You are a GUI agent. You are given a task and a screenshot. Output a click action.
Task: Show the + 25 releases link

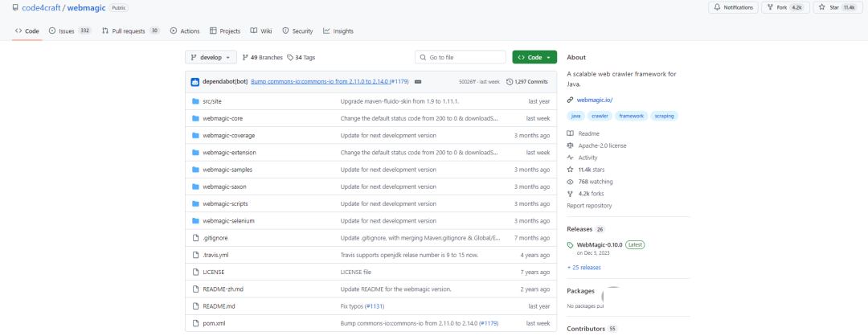coord(585,267)
